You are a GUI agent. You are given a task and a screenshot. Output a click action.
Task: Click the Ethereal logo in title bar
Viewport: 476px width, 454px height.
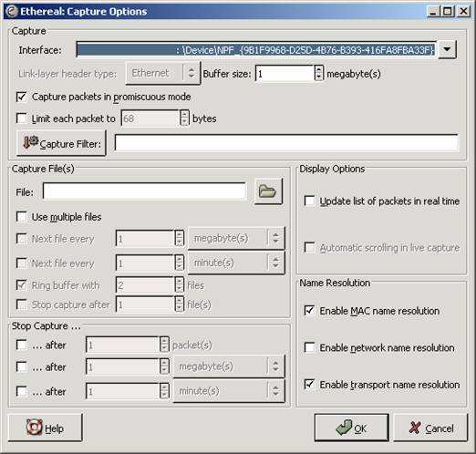pos(12,11)
